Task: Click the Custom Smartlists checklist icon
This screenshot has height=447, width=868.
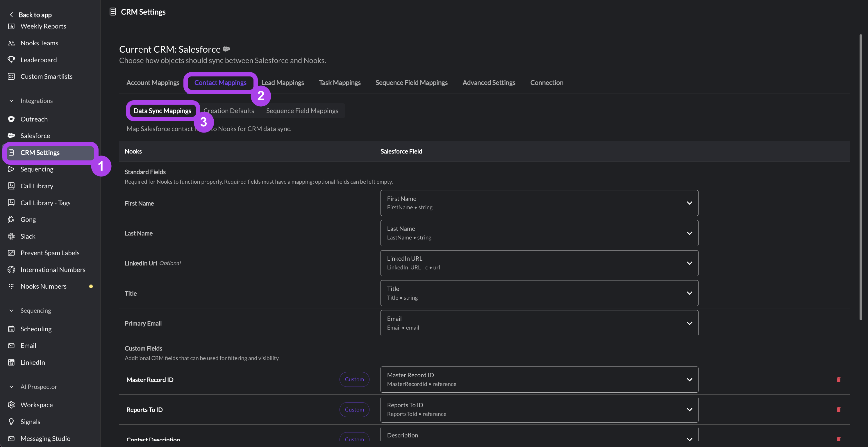Action: [11, 76]
